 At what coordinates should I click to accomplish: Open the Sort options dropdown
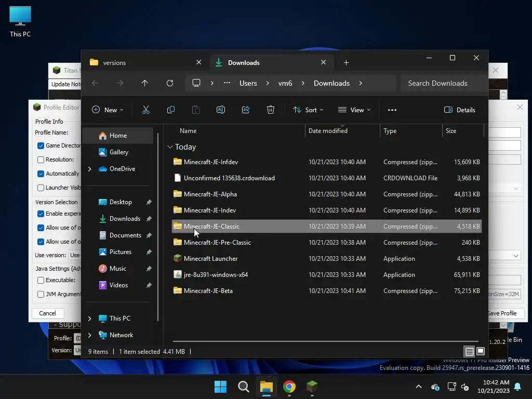(x=309, y=110)
